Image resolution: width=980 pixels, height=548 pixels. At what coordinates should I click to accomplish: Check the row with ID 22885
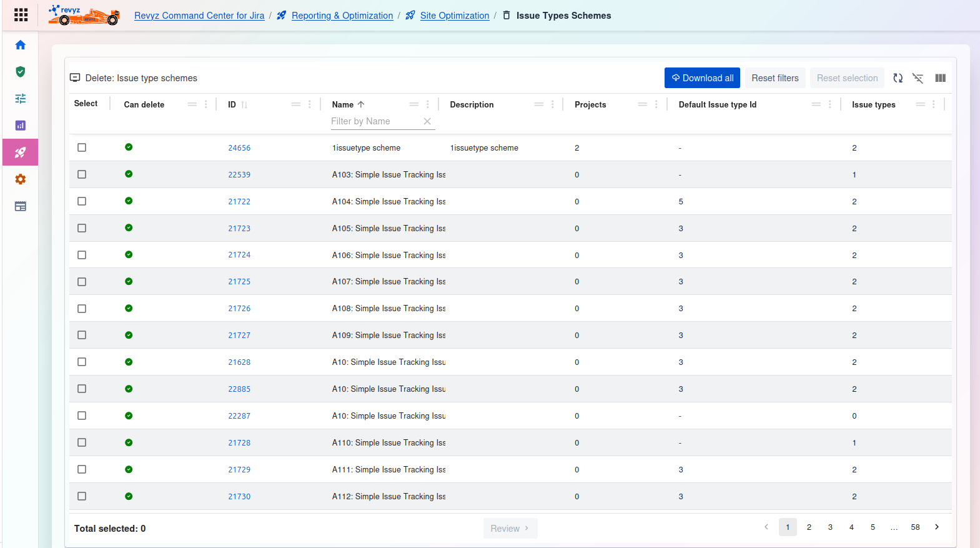(82, 389)
